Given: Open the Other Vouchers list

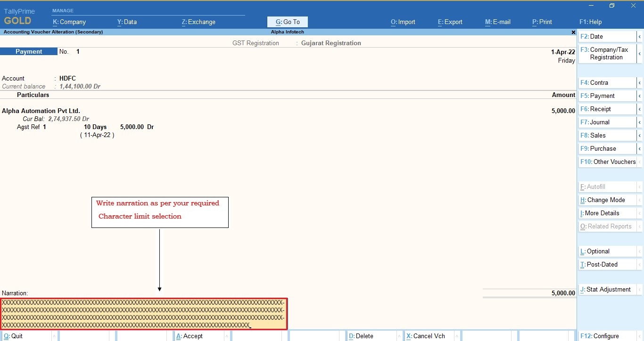Looking at the screenshot, I should 608,162.
